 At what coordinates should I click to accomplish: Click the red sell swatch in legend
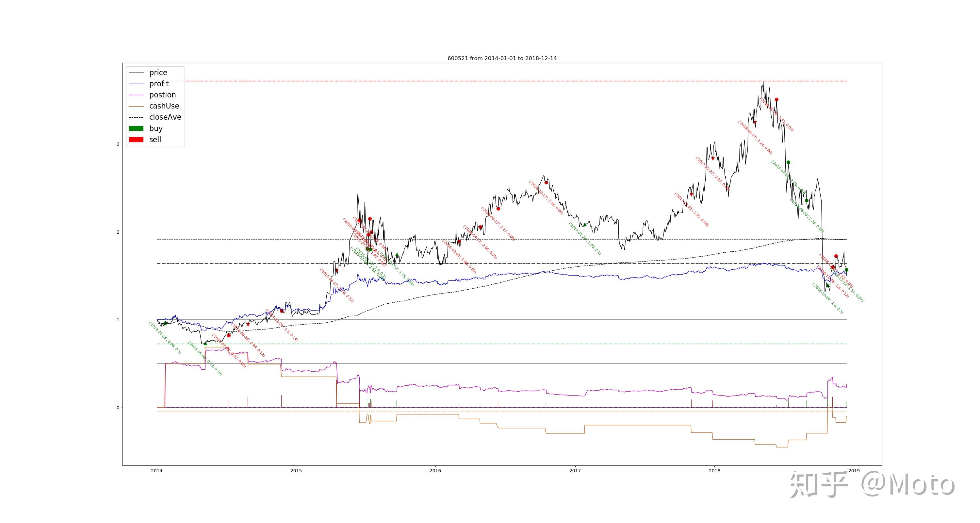tap(136, 140)
